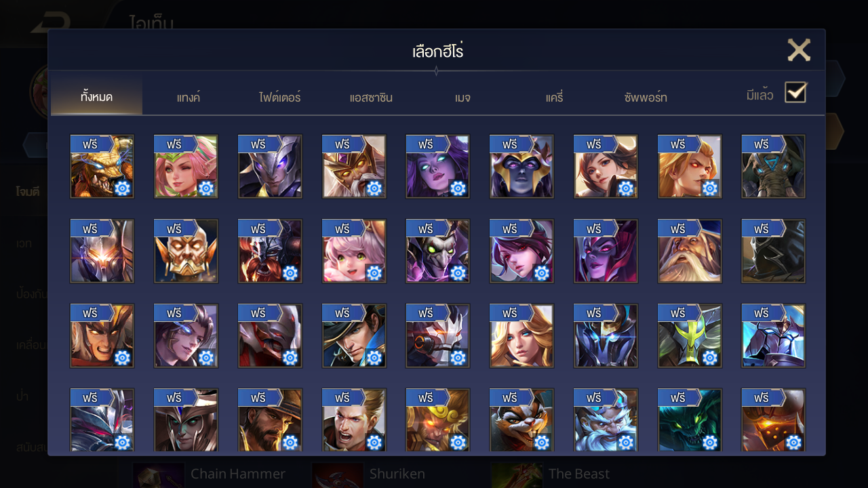Choose the green sea monster hero
868x488 pixels.
(x=690, y=420)
